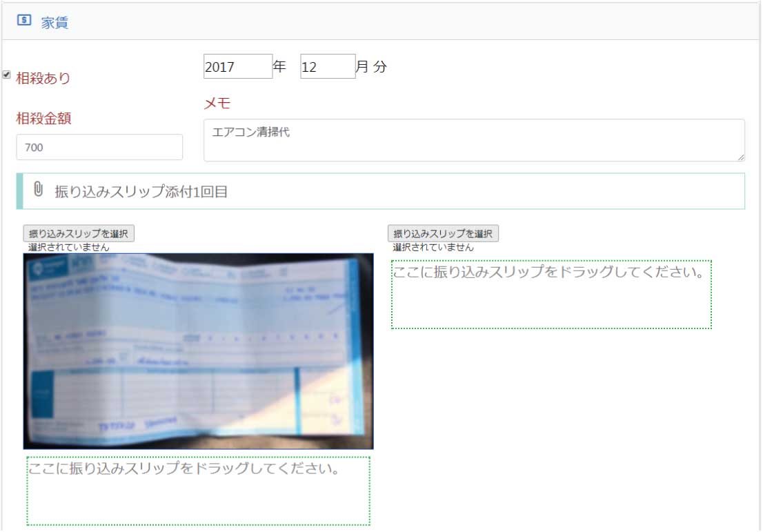Click the 振り込みスリップ添付1回目 section heading
This screenshot has width=763, height=532.
[x=141, y=192]
